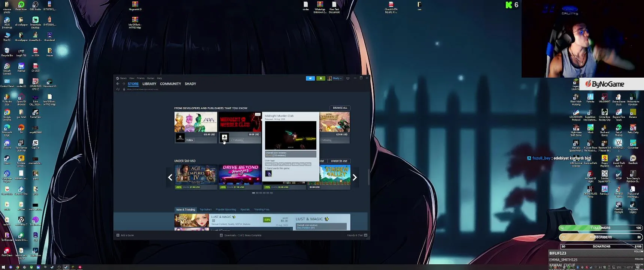This screenshot has height=270, width=644.
Task: Go forward with Steam's forward arrow
Action: [x=124, y=84]
